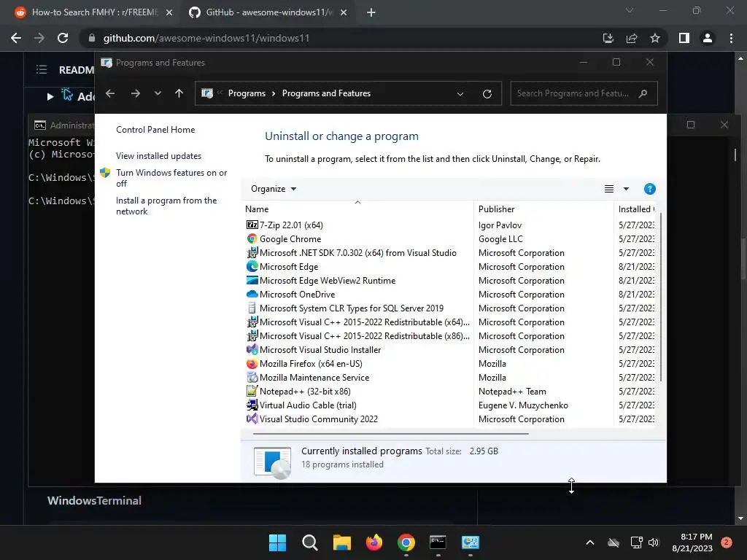Switch to the Reddit FMHY tab
Screen dimensions: 747x560
[x=94, y=12]
